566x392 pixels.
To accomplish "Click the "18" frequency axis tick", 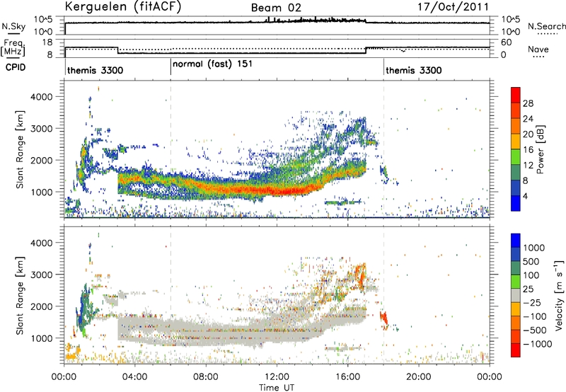I will click(x=47, y=42).
